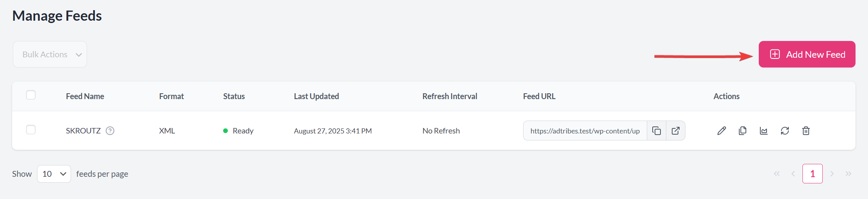The image size is (868, 199).
Task: Go to the next page of feeds
Action: tap(832, 174)
